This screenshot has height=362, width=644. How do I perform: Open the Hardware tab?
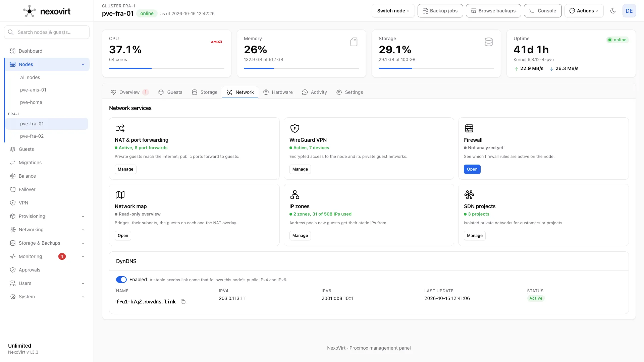click(x=278, y=92)
